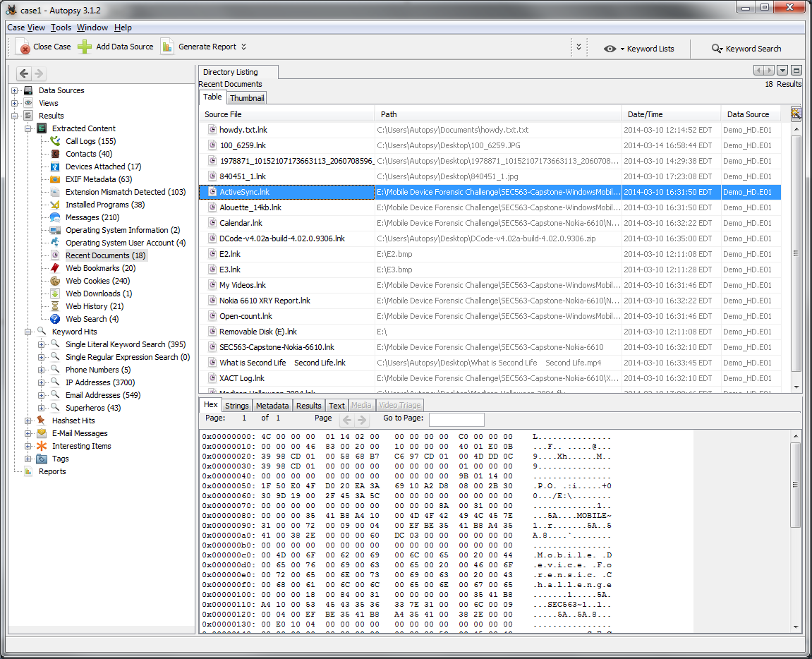Viewport: 812px width, 659px height.
Task: Click the column chooser icon above table scrollbar
Action: coord(796,114)
